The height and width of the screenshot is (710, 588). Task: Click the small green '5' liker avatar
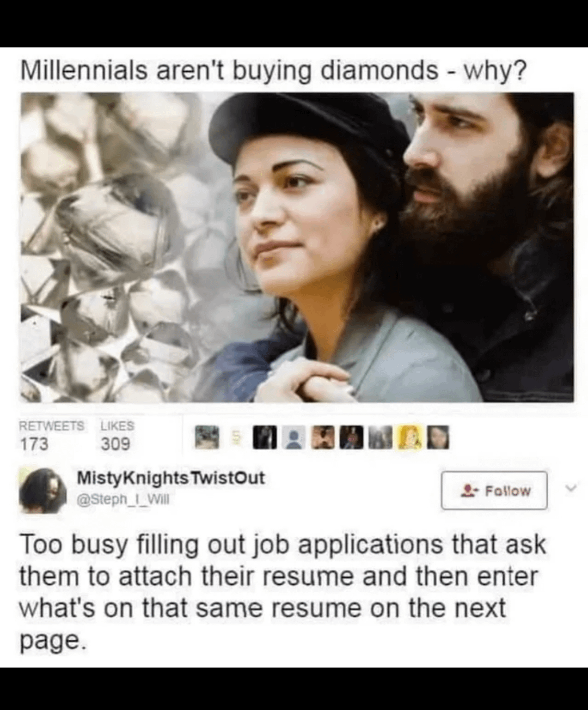pos(236,436)
